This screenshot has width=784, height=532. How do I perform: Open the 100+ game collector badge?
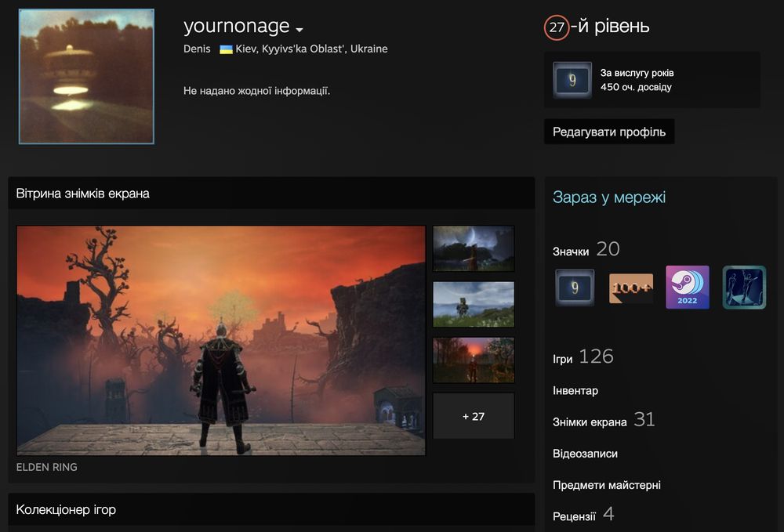pyautogui.click(x=631, y=288)
